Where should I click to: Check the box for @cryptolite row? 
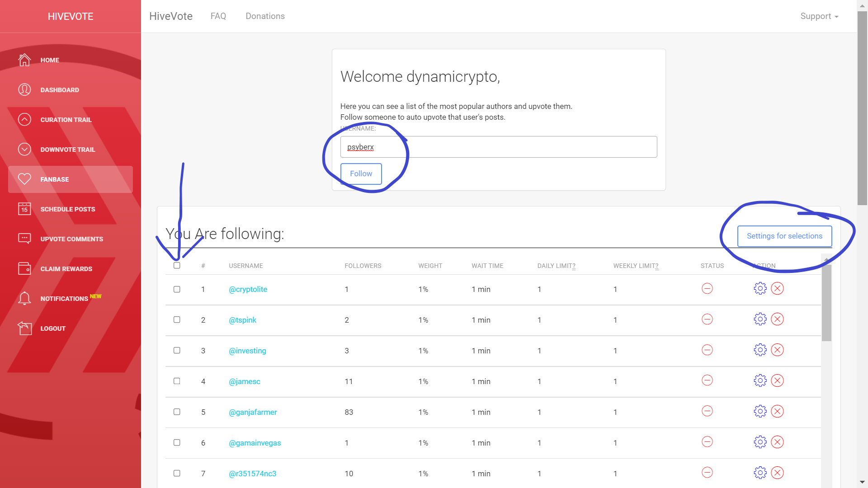[x=177, y=289]
